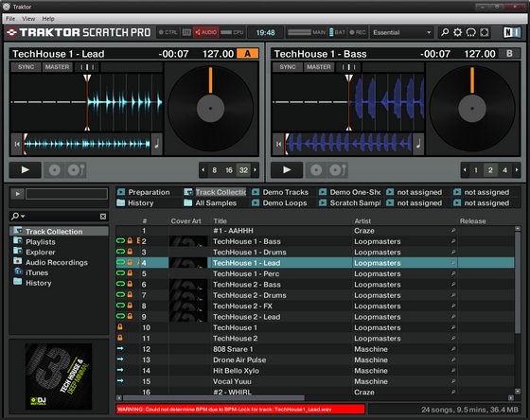This screenshot has height=420, width=530.
Task: Click Deck B waveform overview stripe
Action: pyautogui.click(x=348, y=145)
